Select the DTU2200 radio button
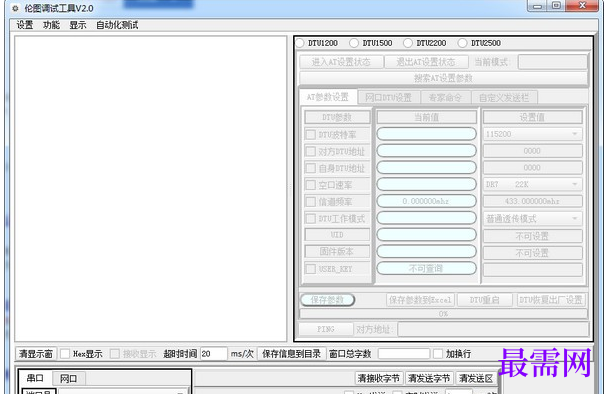Viewport: 610px width, 394px height. (408, 43)
